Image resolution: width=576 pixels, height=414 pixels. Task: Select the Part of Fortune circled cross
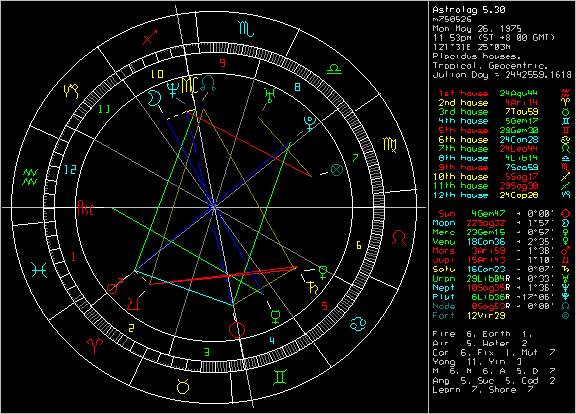point(336,169)
